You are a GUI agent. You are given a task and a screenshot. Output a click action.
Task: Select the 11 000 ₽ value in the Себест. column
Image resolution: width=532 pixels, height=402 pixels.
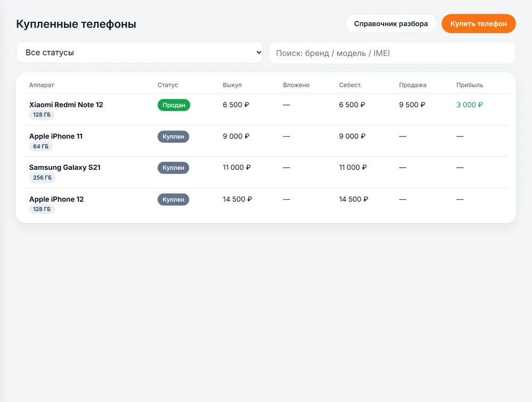click(x=353, y=167)
